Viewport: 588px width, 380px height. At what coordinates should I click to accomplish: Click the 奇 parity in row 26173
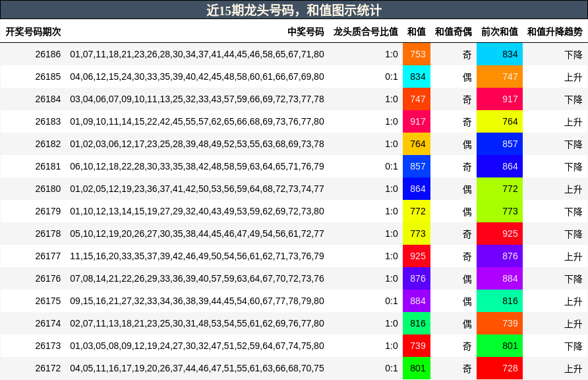pos(467,346)
